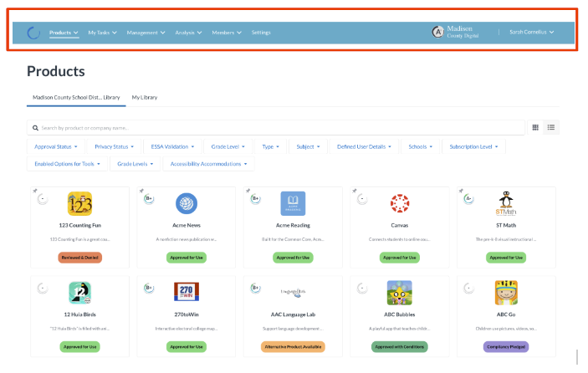Switch to list view
The height and width of the screenshot is (373, 588).
tap(551, 127)
